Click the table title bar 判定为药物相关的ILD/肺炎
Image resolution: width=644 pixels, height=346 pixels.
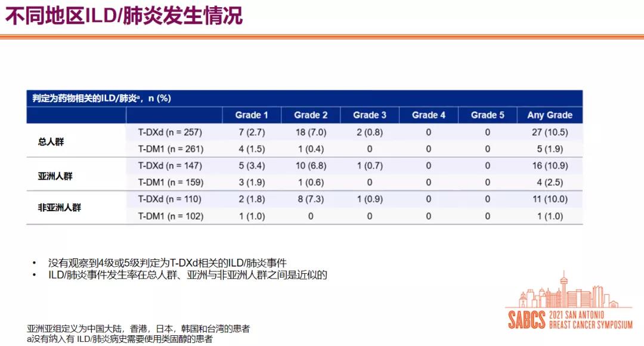coord(102,98)
